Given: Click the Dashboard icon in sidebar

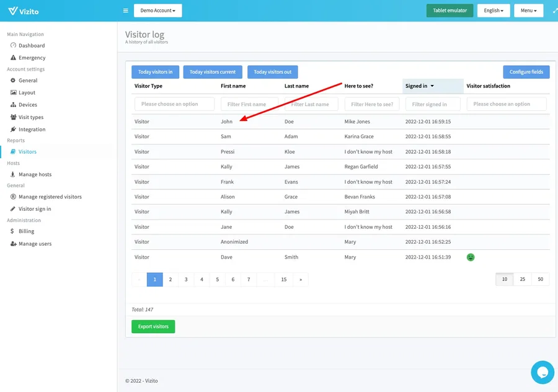Looking at the screenshot, I should [14, 45].
